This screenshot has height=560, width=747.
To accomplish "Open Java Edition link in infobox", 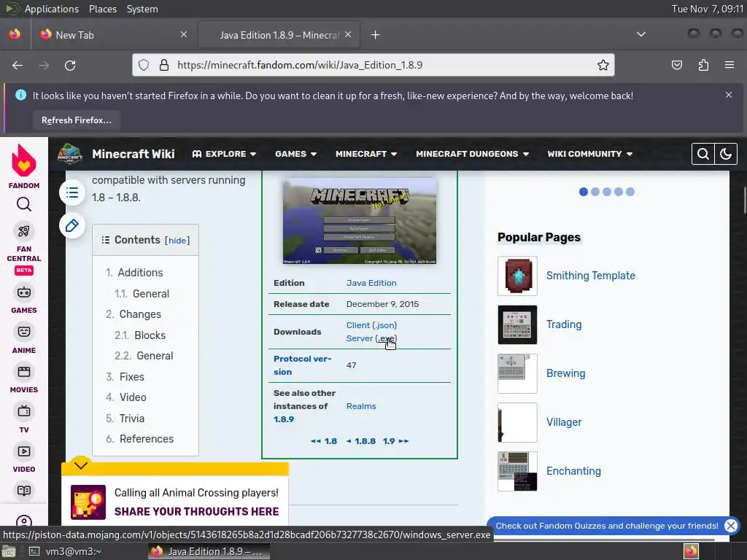I will tap(371, 283).
